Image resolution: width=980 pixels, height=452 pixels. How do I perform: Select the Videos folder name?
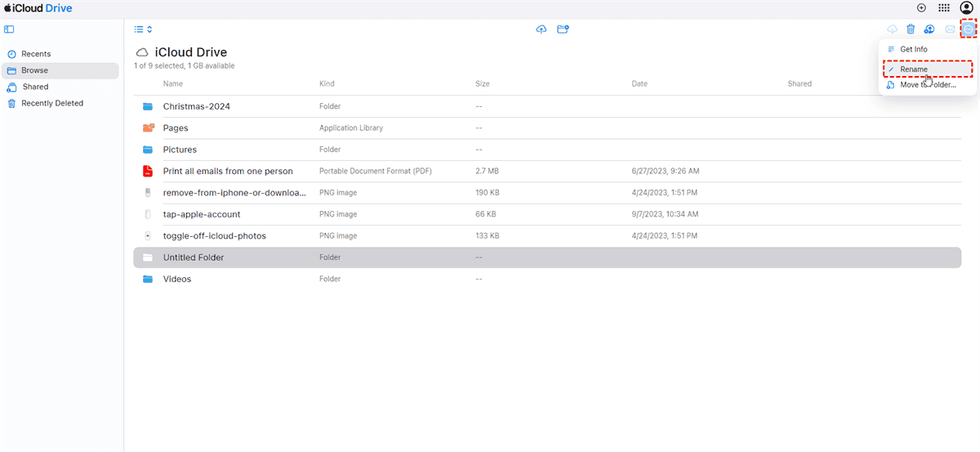(177, 279)
